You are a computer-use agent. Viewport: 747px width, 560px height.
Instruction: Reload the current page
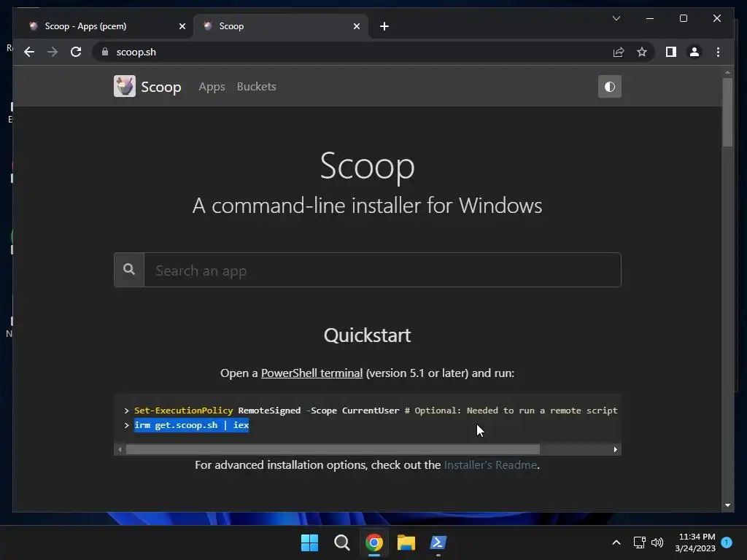[76, 52]
